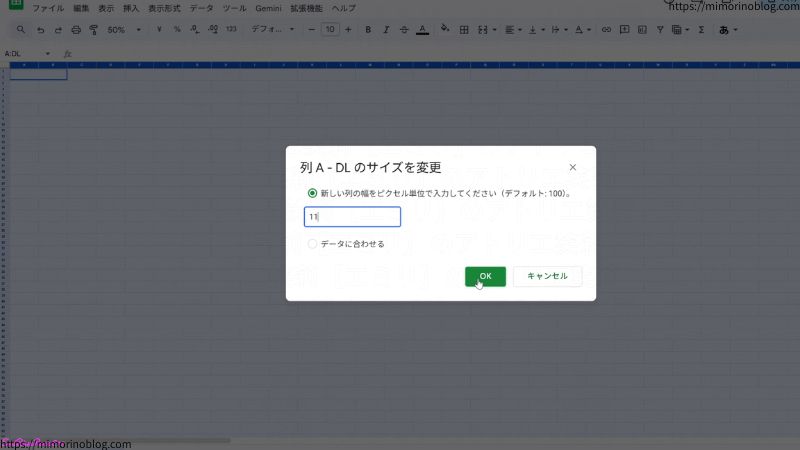
Task: Open the 拡張機能 menu
Action: (306, 8)
